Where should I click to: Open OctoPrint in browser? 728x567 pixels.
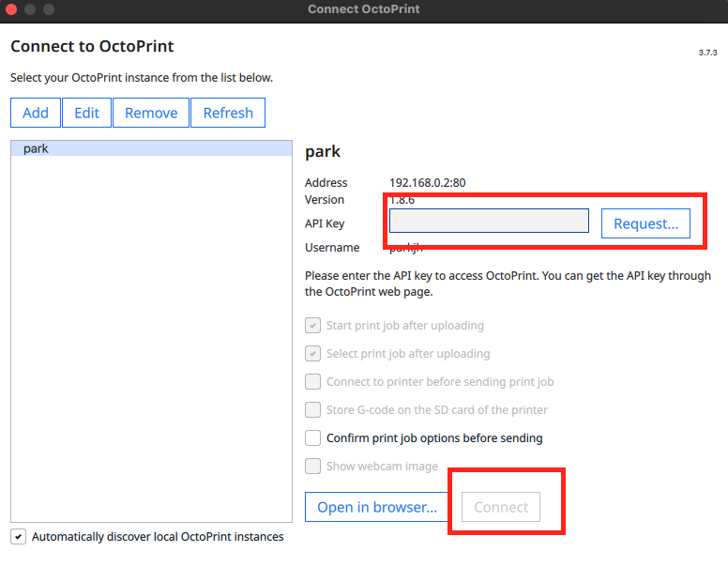[x=377, y=507]
